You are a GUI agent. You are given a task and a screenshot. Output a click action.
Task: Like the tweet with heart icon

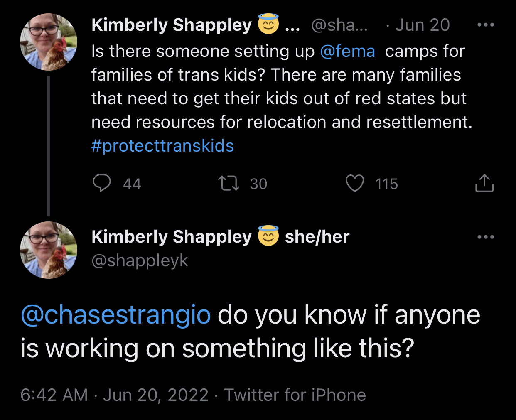[x=355, y=183]
